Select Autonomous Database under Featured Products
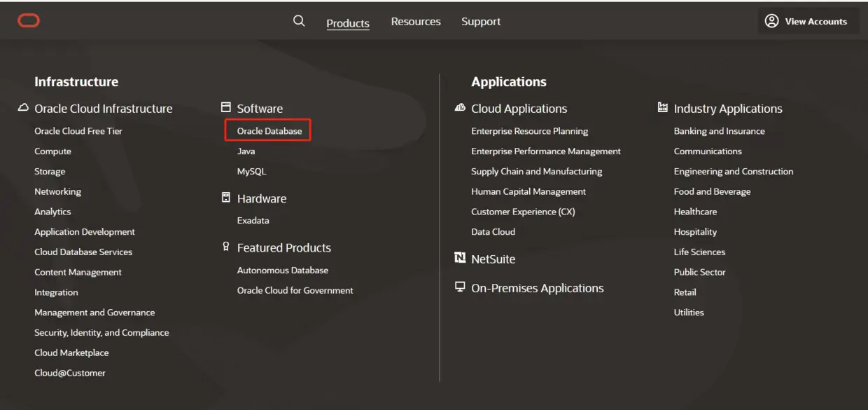The width and height of the screenshot is (868, 410). pyautogui.click(x=283, y=271)
